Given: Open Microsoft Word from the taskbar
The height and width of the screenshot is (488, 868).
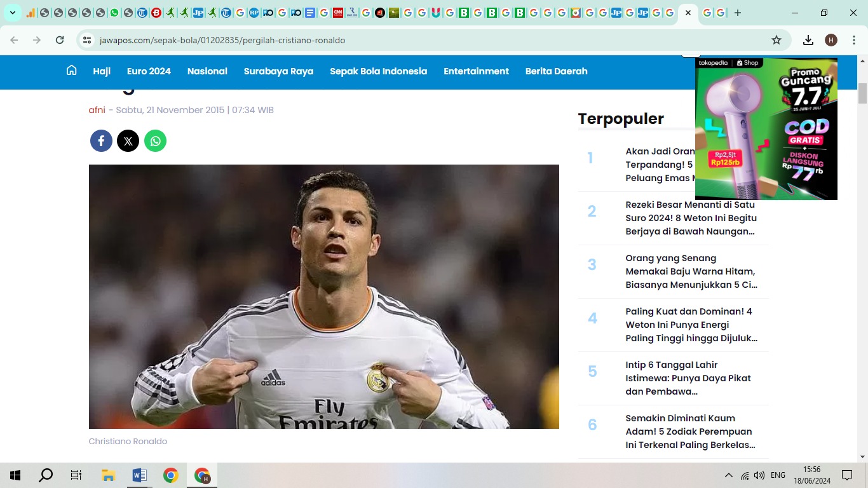Looking at the screenshot, I should 139,475.
